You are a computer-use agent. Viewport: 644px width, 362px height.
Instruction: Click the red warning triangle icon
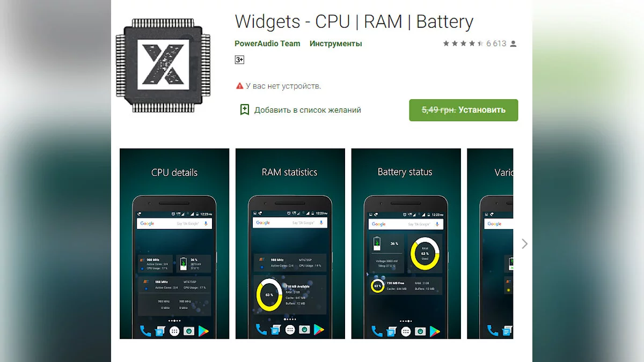click(x=239, y=86)
